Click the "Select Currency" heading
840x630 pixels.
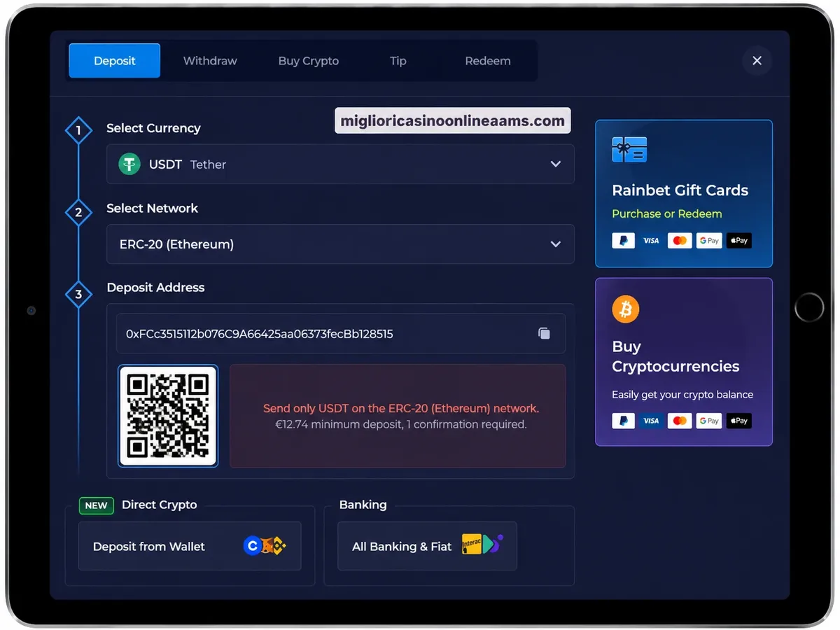(153, 128)
